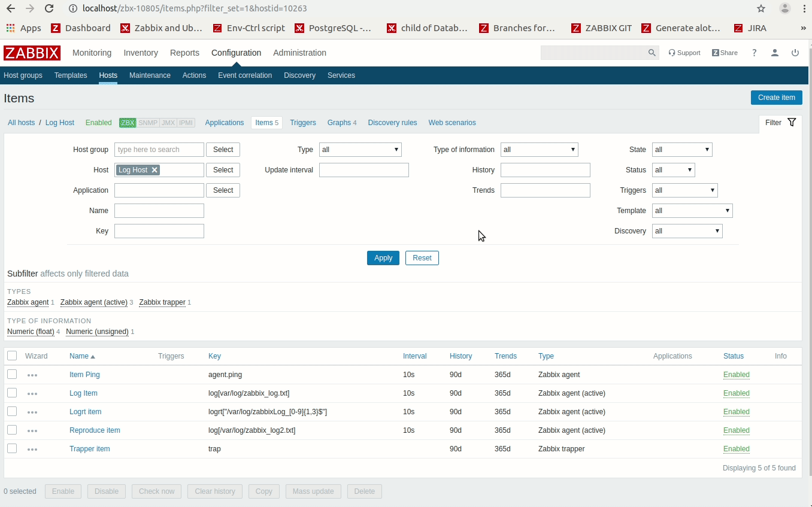The height and width of the screenshot is (507, 812).
Task: Open the Dashboard bookmark
Action: pyautogui.click(x=81, y=28)
